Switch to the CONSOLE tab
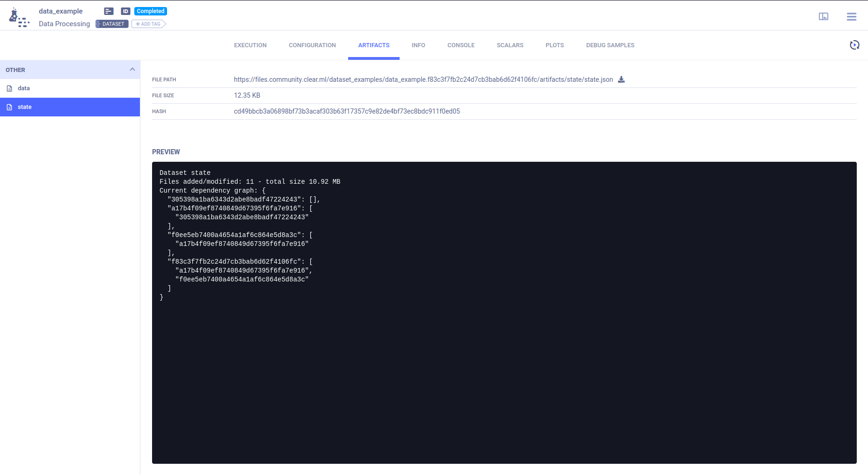 (x=460, y=45)
